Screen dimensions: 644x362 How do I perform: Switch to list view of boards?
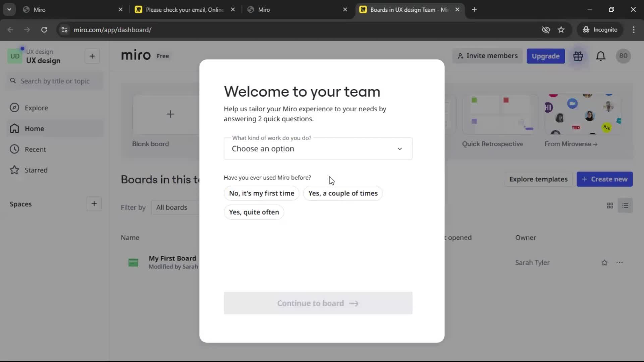625,205
